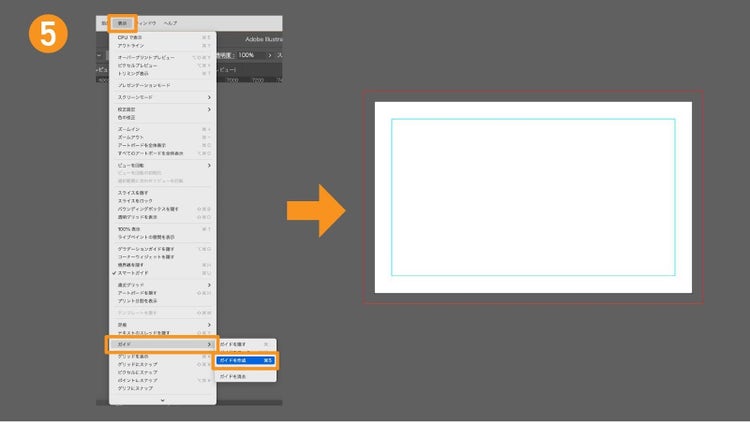The width and height of the screenshot is (750, 422).
Task: Choose すべてのアートボードを全体表示 menu item
Action: pyautogui.click(x=163, y=153)
